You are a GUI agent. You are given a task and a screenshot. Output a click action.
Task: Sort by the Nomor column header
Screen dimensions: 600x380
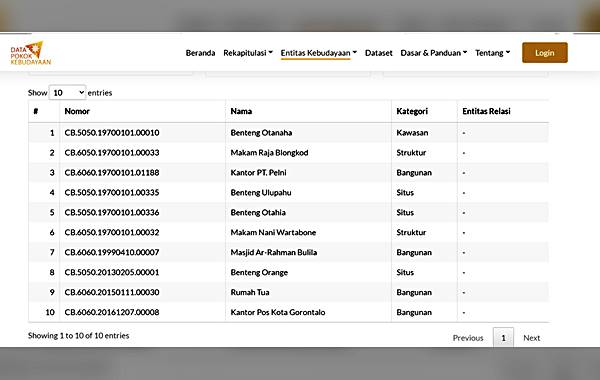coord(142,111)
